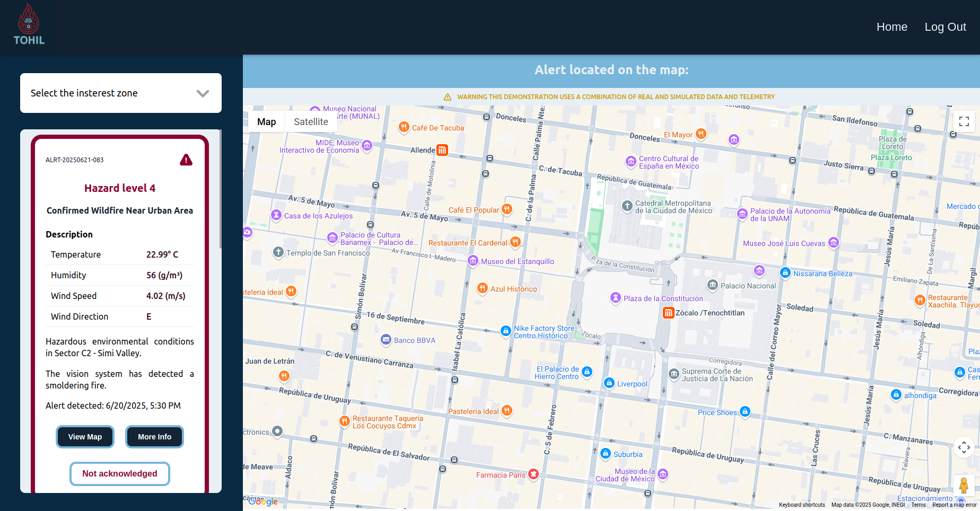The image size is (980, 511).
Task: Click the Price Shoes shopping pin
Action: (x=745, y=412)
